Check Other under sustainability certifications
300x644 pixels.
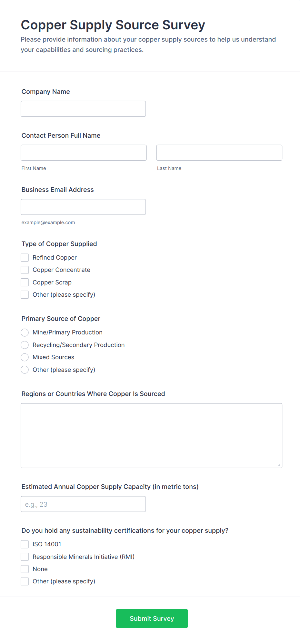pyautogui.click(x=25, y=581)
